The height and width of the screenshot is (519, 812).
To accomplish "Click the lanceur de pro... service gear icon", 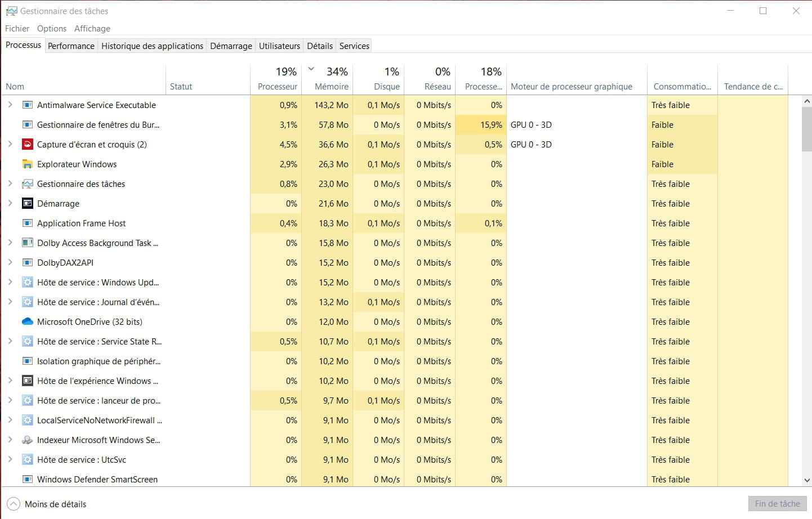I will 27,401.
